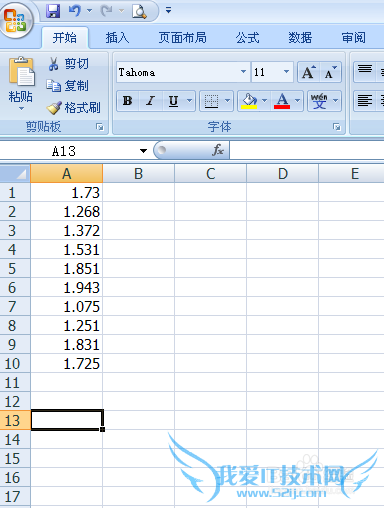Open the Tahoma font name dropdown

coord(243,72)
